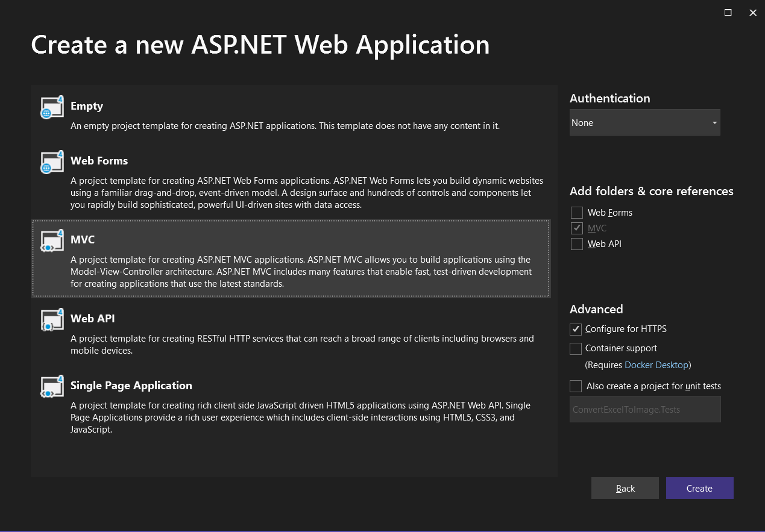
Task: Click the disabled MVC references checkbox
Action: pyautogui.click(x=577, y=228)
